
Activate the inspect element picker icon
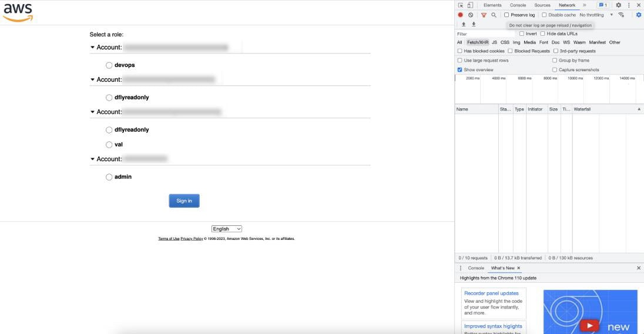(461, 5)
